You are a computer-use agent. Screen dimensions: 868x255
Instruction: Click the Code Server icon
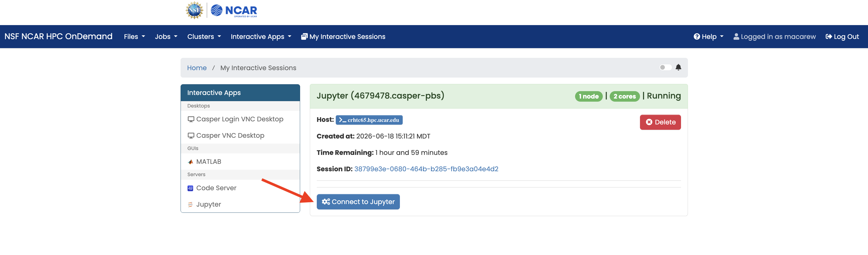pyautogui.click(x=190, y=188)
